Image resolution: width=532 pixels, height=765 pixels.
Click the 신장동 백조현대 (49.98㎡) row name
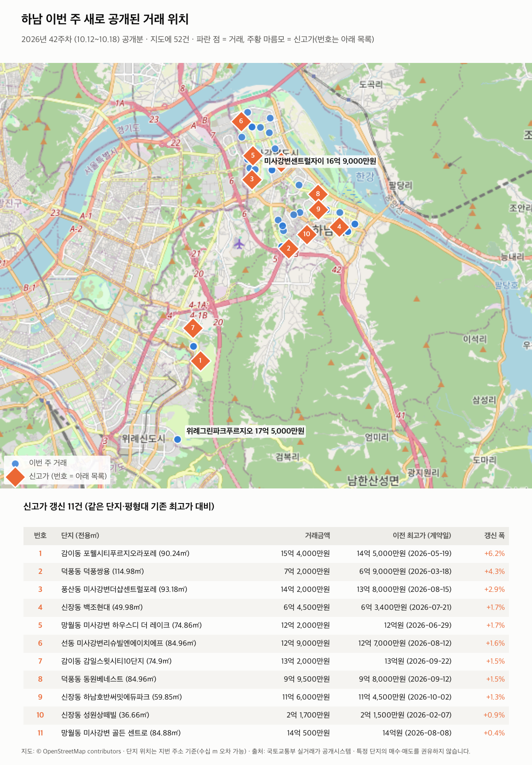(102, 607)
